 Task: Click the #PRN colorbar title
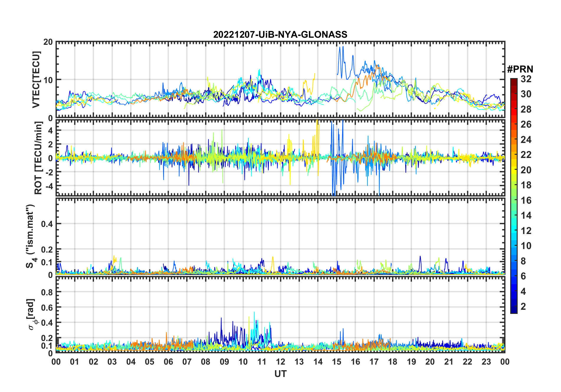pyautogui.click(x=520, y=69)
